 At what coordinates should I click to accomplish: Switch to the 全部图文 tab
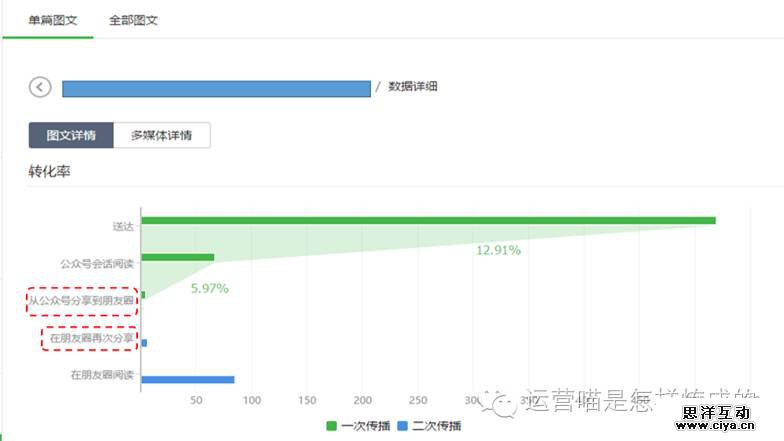(133, 20)
